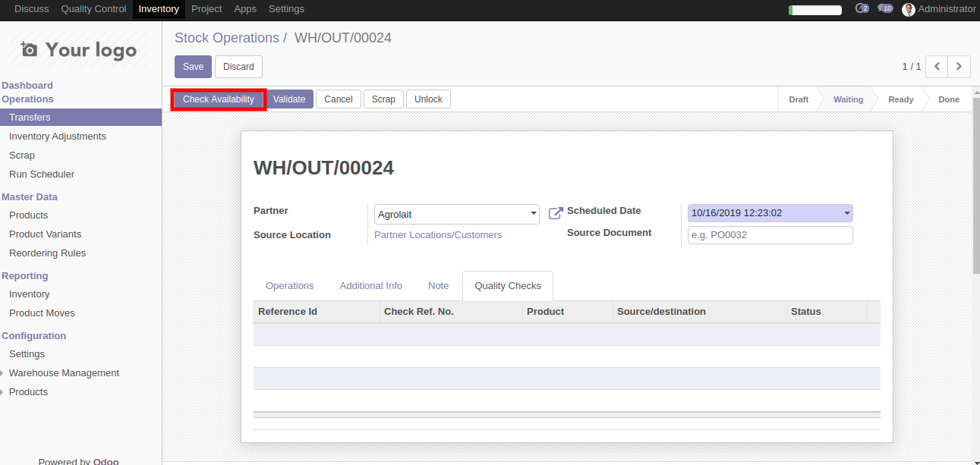Go to previous record with left arrow

click(x=937, y=67)
